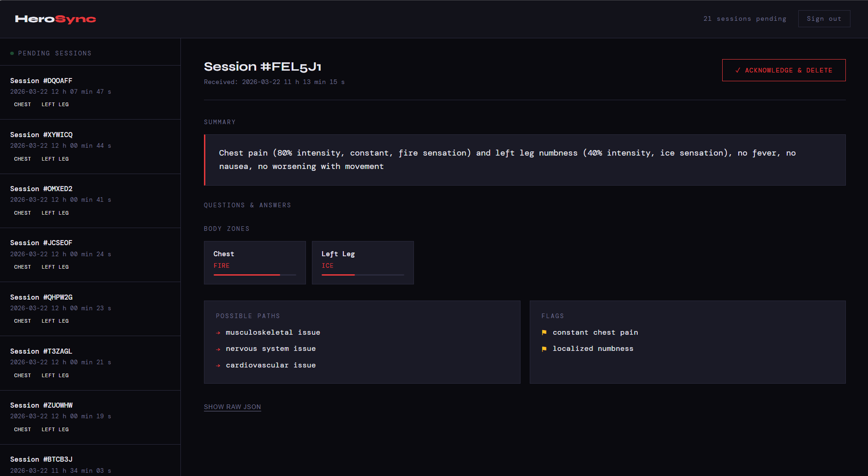Click the LEFT LEG tag under session #DQOAFF
Screen dimensions: 868x476
pyautogui.click(x=55, y=105)
